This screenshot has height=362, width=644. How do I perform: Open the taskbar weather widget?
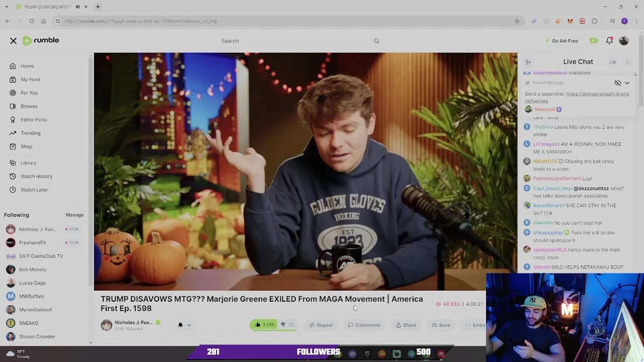pyautogui.click(x=19, y=354)
